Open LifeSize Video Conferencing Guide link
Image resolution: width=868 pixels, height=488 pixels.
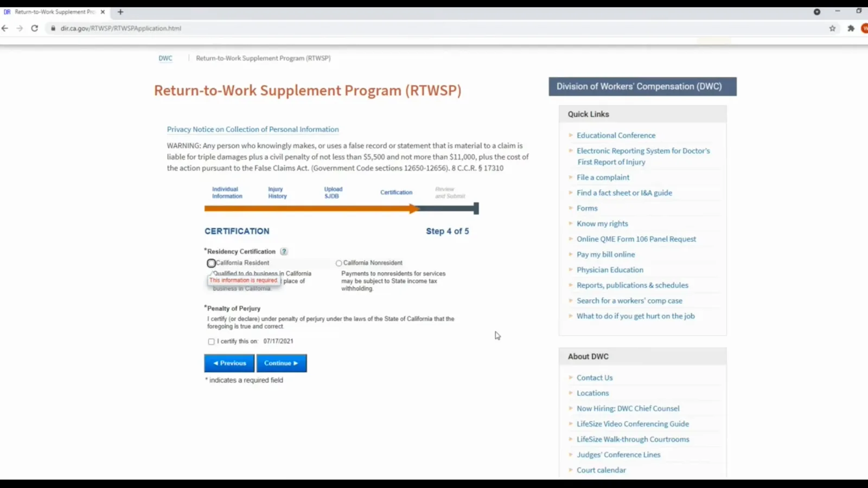click(x=633, y=424)
